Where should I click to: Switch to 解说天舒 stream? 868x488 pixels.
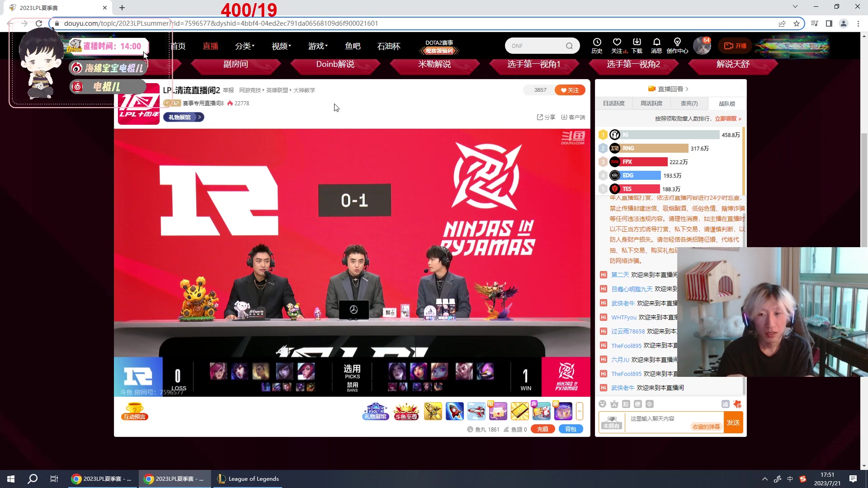(733, 64)
